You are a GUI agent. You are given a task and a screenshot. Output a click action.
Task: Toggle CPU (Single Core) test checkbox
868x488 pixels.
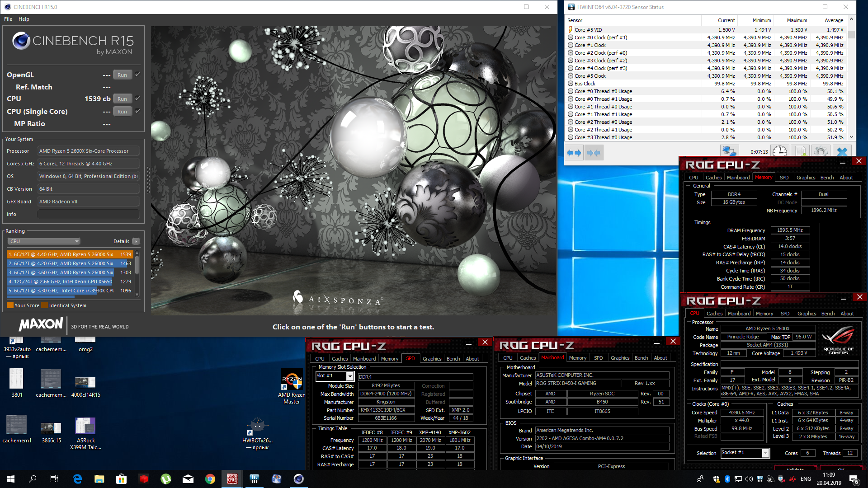[x=138, y=111]
